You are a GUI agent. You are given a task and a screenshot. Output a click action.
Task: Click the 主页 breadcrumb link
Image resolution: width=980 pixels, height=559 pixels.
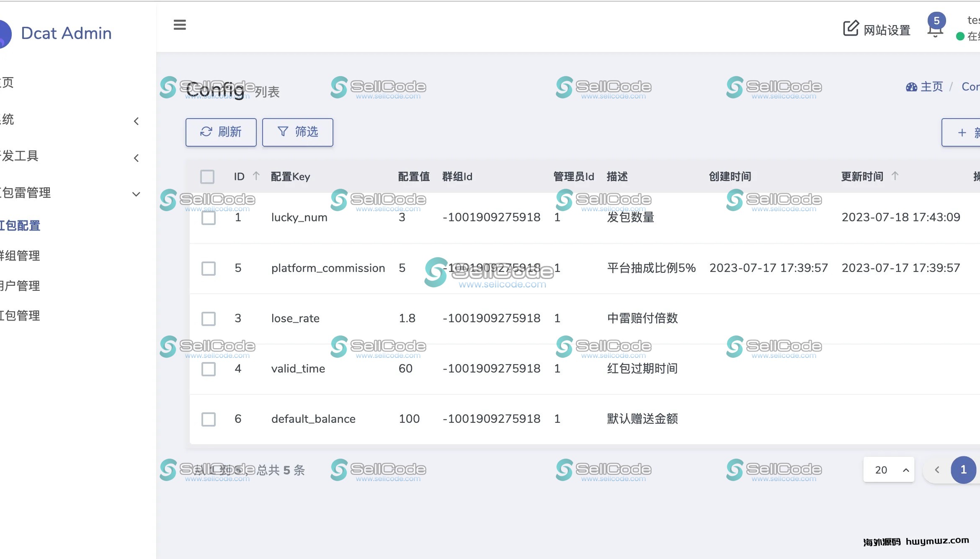pos(931,87)
